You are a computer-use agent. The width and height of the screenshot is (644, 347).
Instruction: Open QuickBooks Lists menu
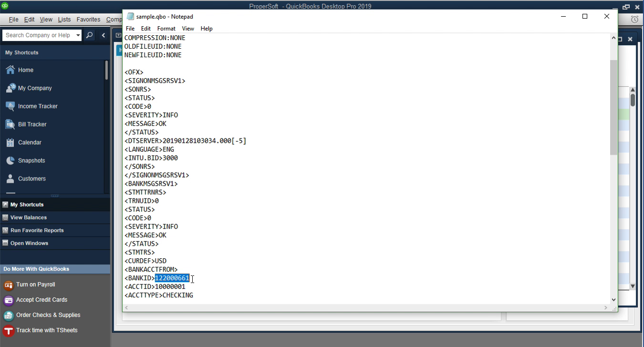(64, 20)
